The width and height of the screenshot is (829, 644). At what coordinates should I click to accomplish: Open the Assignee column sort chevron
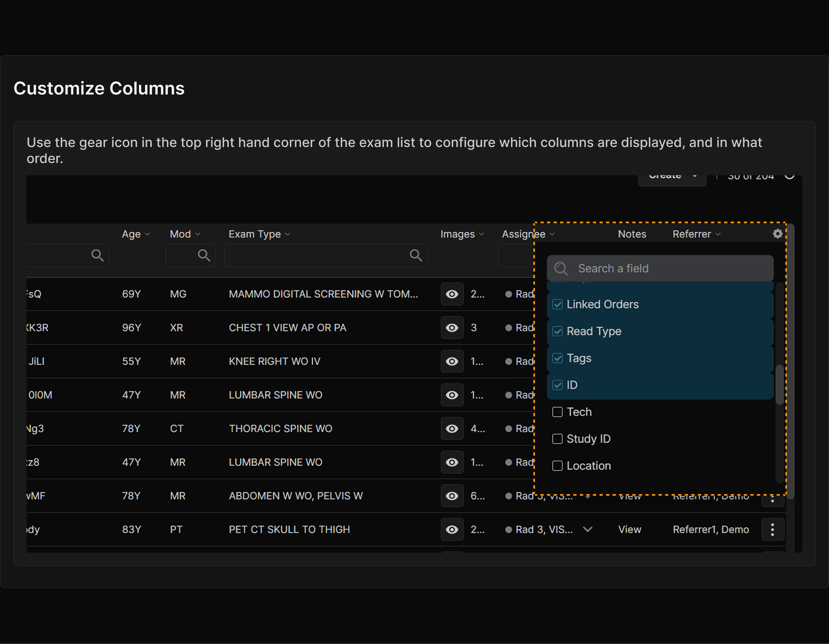tap(552, 235)
